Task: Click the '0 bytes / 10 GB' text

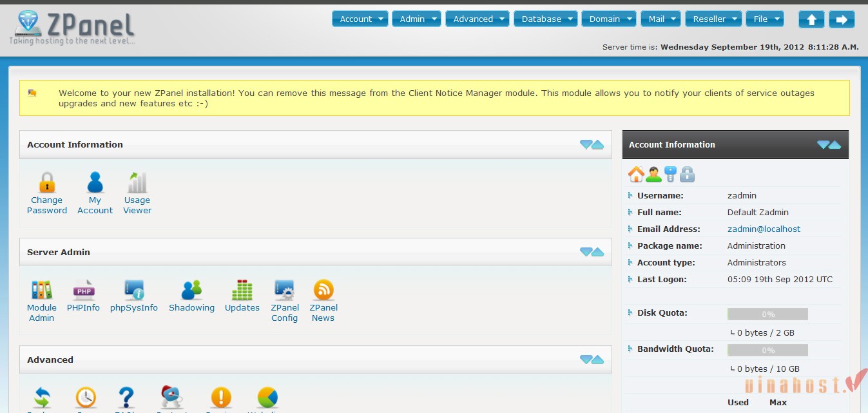Action: pos(768,369)
